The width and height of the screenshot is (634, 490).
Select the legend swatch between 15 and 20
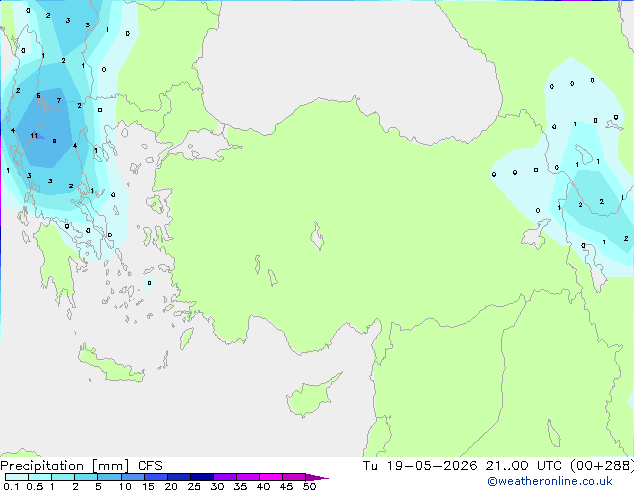[156, 477]
